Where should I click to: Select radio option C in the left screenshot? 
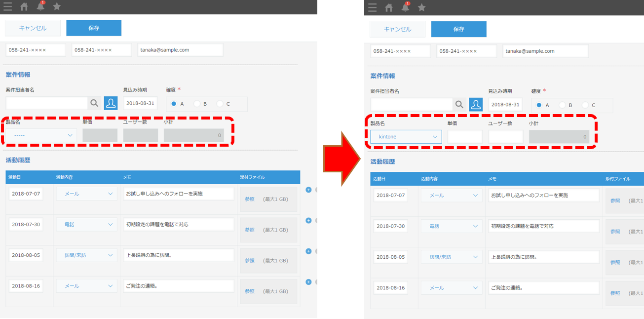[x=220, y=104]
